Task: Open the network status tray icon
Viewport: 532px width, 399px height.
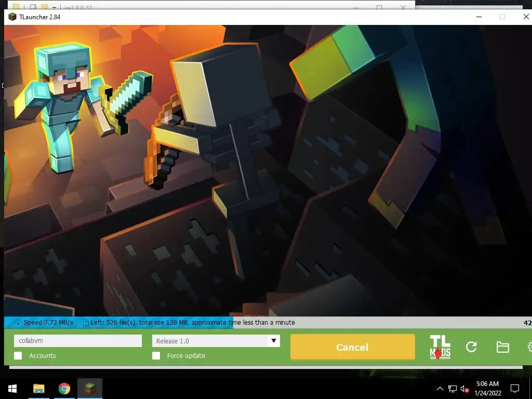Action: coord(453,389)
